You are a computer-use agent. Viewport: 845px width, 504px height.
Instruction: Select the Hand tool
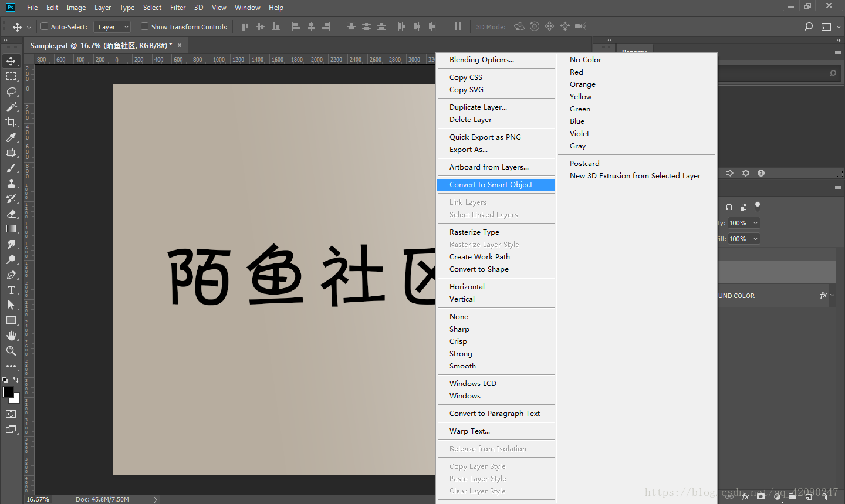point(11,336)
